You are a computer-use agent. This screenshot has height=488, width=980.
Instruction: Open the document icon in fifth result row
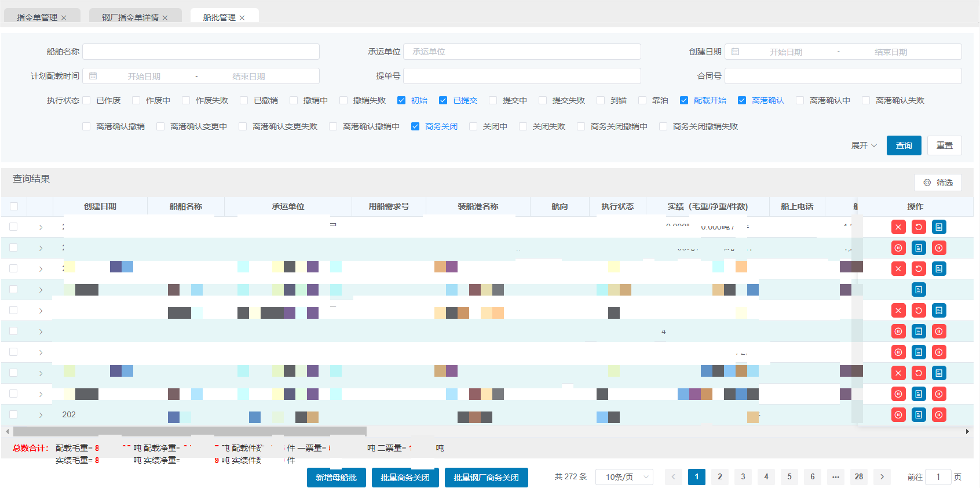(x=939, y=311)
